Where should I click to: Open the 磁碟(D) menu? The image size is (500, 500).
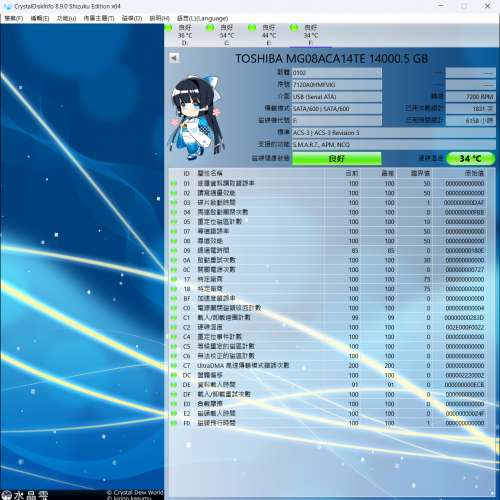pyautogui.click(x=132, y=18)
